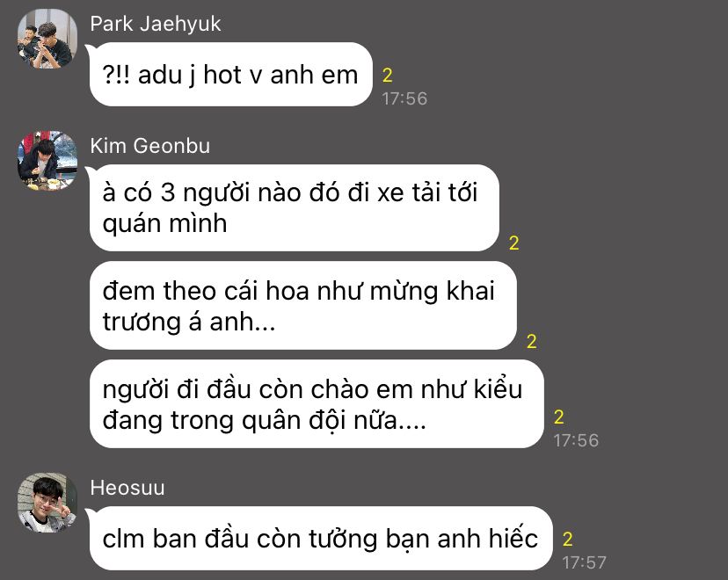Image resolution: width=728 pixels, height=580 pixels.
Task: Tap unread count beside "khai trương" message
Action: point(532,342)
